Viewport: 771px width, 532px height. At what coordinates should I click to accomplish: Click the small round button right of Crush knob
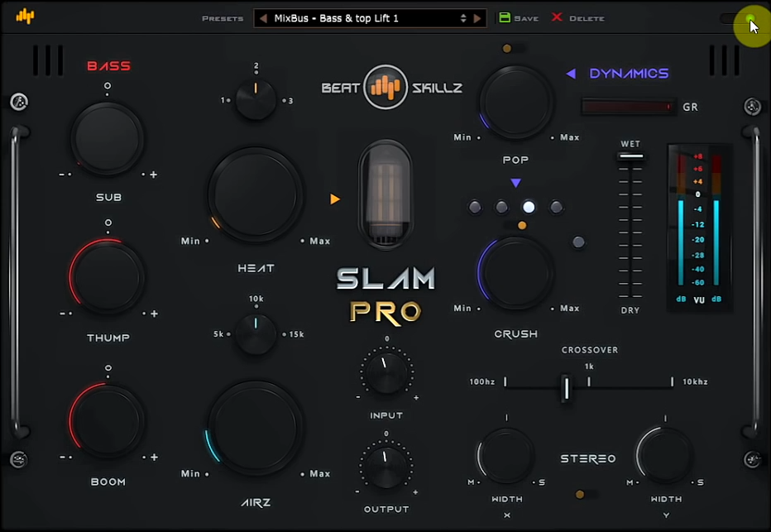578,242
